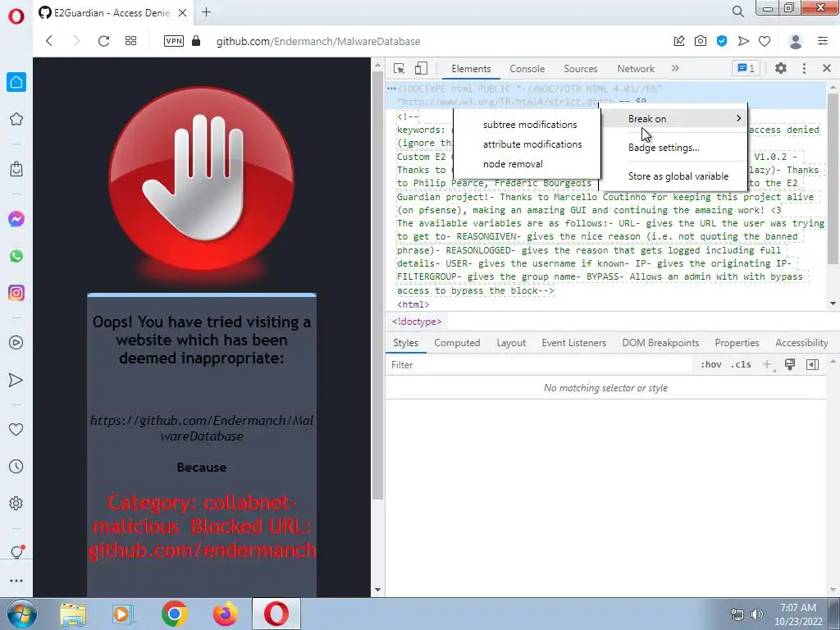The image size is (840, 630).
Task: Reload the current page
Action: pos(103,41)
